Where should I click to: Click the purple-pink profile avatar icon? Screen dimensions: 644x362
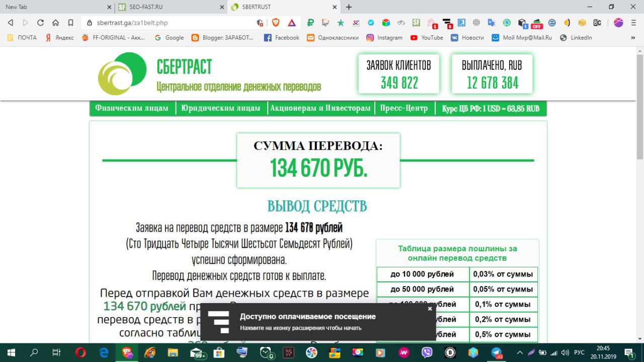618,23
